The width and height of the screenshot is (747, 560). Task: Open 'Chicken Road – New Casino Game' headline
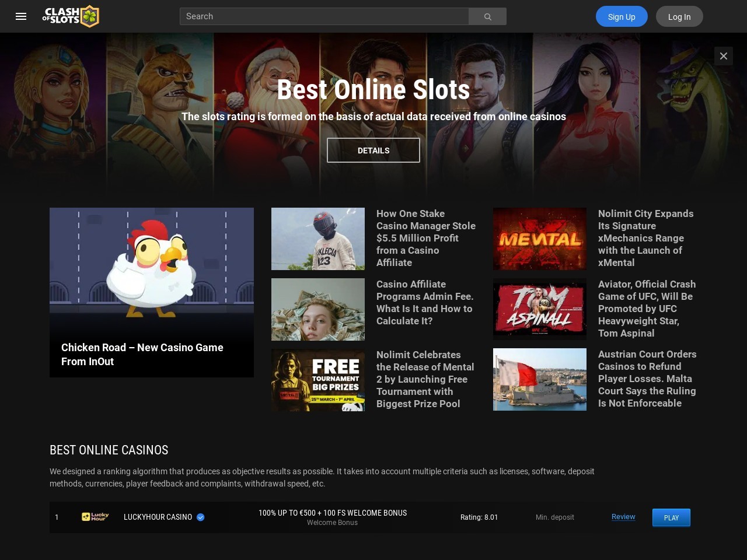tap(142, 354)
